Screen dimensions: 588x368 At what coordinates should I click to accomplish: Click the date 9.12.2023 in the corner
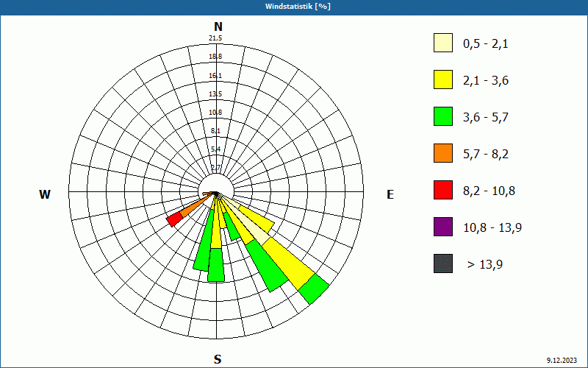[x=562, y=360]
